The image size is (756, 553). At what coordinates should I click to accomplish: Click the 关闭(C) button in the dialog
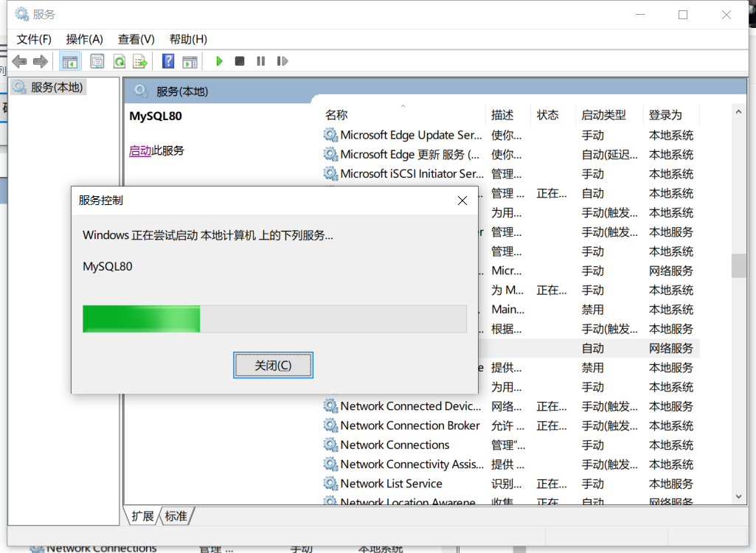click(x=274, y=366)
